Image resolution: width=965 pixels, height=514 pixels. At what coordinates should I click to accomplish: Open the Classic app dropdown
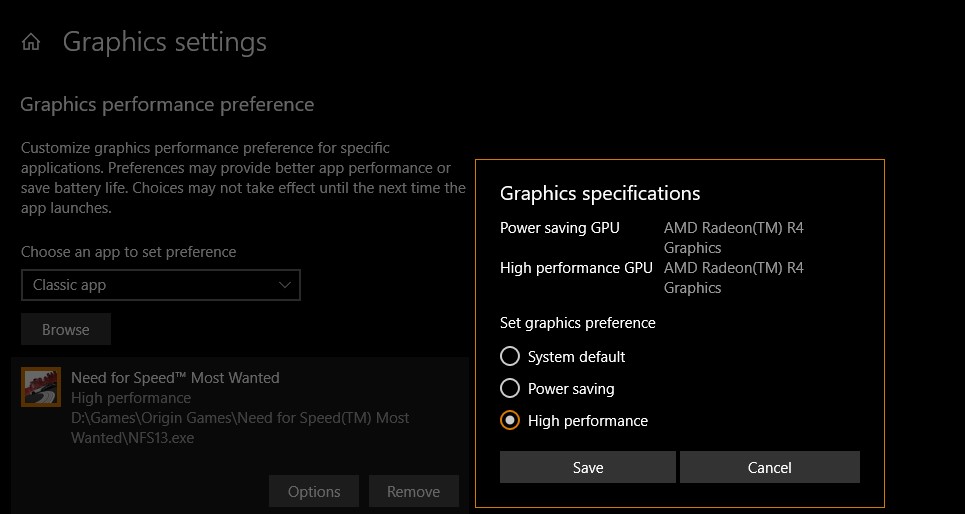click(160, 285)
